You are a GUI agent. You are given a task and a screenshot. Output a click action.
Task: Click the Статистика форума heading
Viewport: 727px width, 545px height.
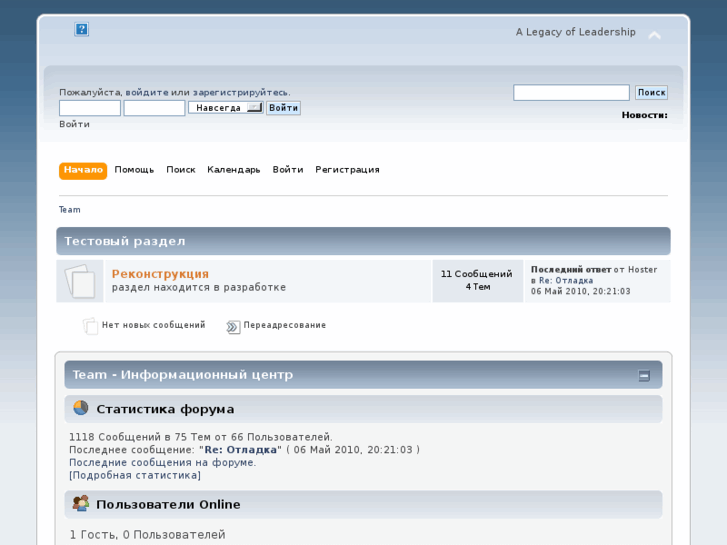tap(165, 409)
